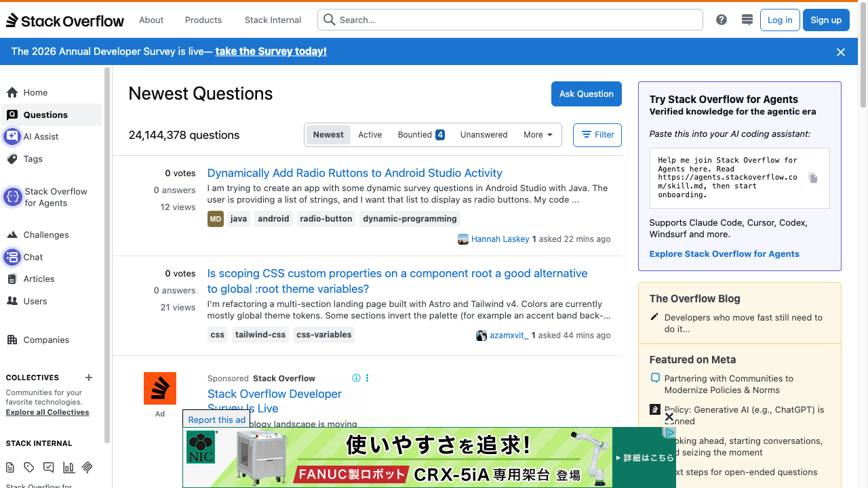Viewport: 868px width, 488px height.
Task: Click the 'Report this ad' link
Action: pos(217,420)
